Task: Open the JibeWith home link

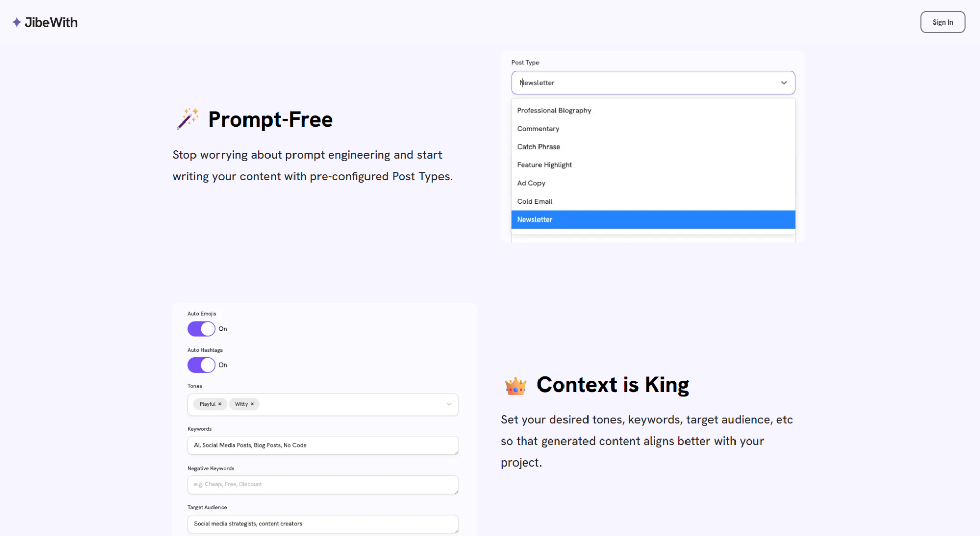Action: [51, 22]
